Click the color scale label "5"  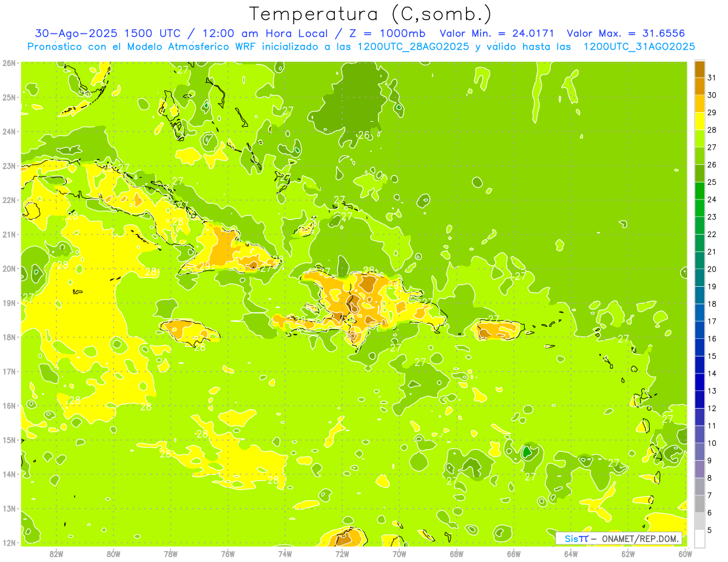click(710, 530)
